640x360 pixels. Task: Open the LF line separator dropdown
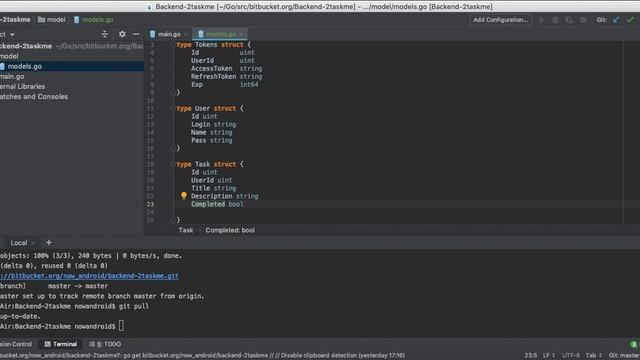549,356
